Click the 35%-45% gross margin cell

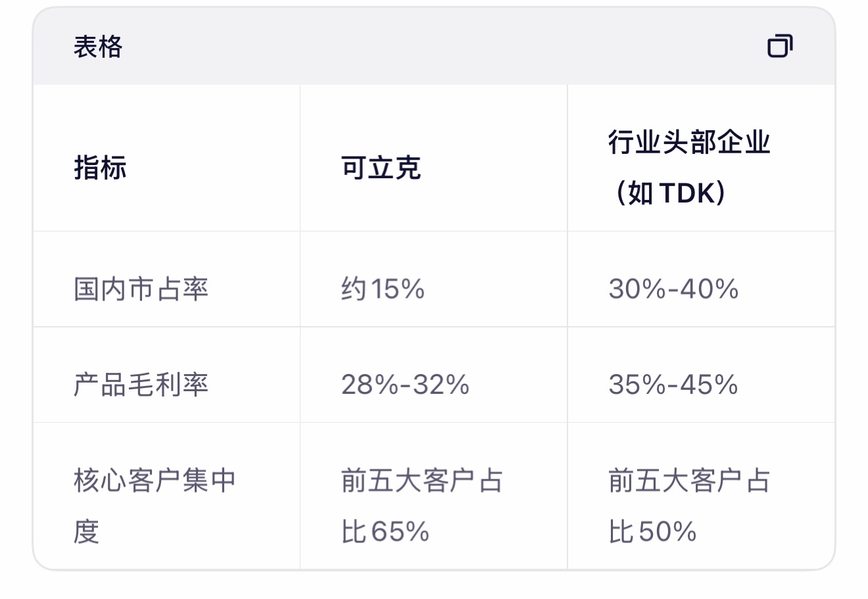tap(673, 385)
